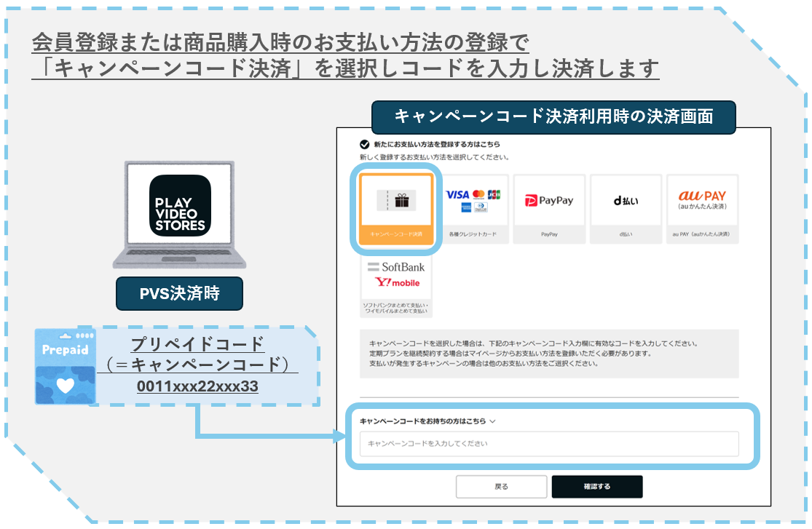The height and width of the screenshot is (529, 812).
Task: Click the キャンペーンコード決済利用時の決済画面 header
Action: click(x=553, y=116)
